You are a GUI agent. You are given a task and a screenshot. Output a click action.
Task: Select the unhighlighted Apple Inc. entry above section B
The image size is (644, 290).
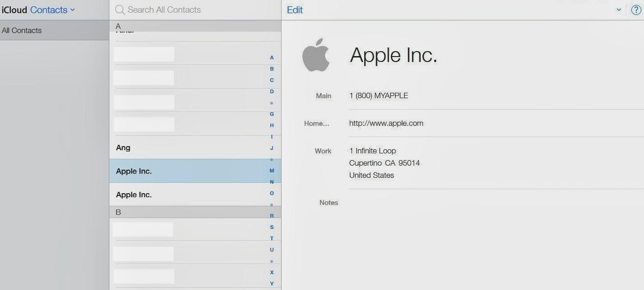[134, 195]
